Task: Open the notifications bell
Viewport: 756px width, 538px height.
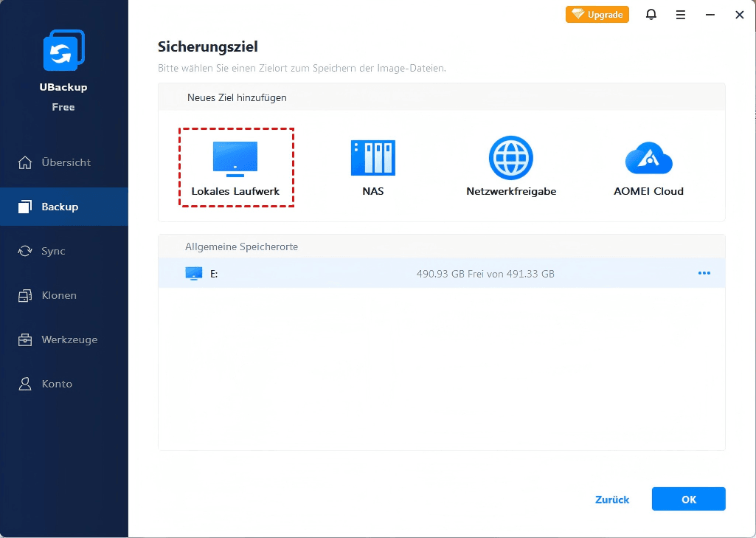Action: (651, 15)
